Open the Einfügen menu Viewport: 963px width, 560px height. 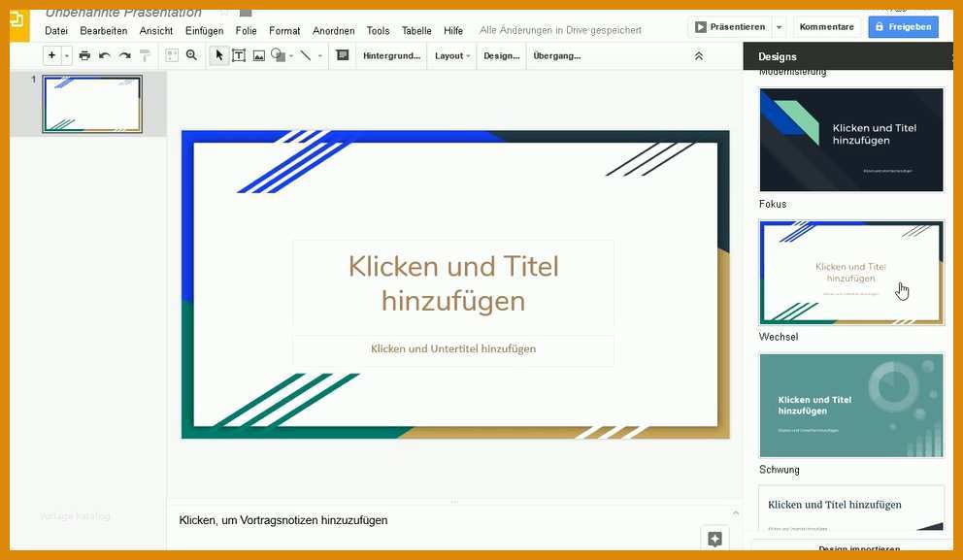point(205,31)
